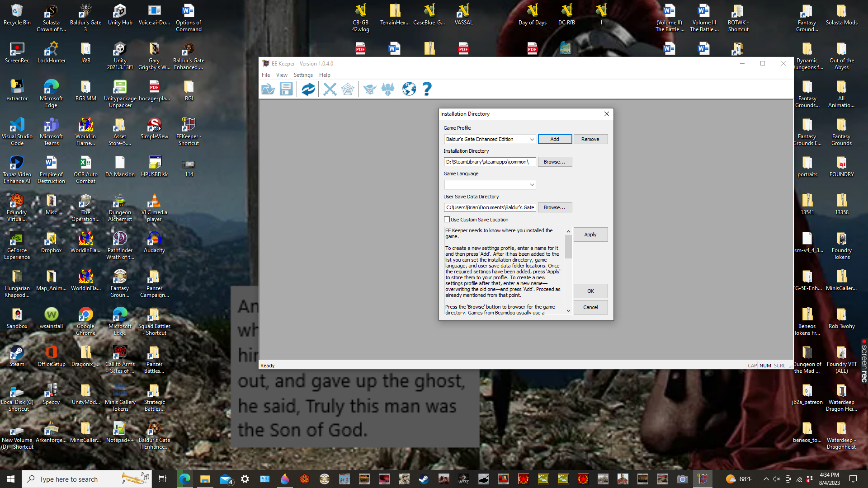Expand the Game Language dropdown
868x488 pixels.
point(532,185)
